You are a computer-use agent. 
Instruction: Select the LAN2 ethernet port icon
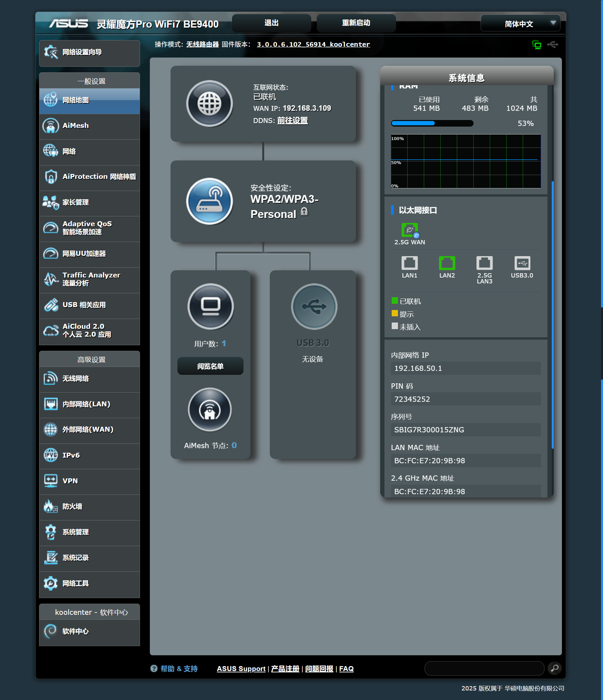tap(447, 263)
